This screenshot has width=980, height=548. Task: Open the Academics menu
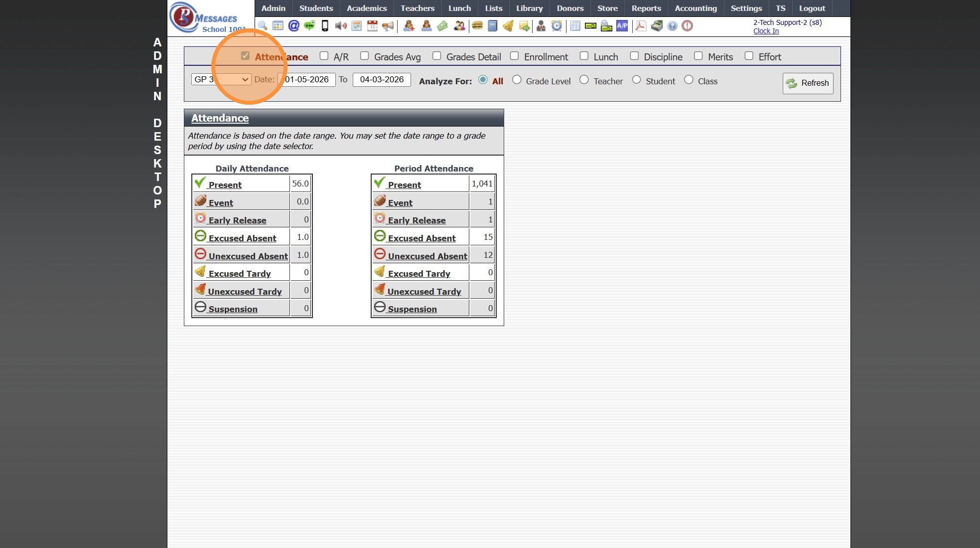[367, 8]
